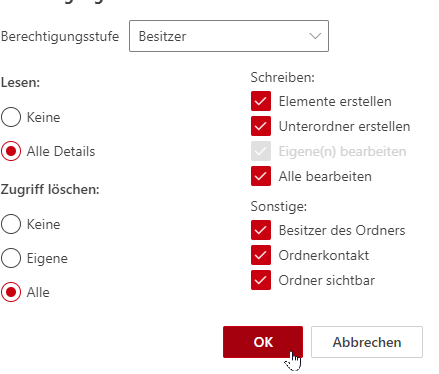Viewport: 439px width, 374px height.
Task: Click the Unterordner erstellen label text
Action: point(344,126)
